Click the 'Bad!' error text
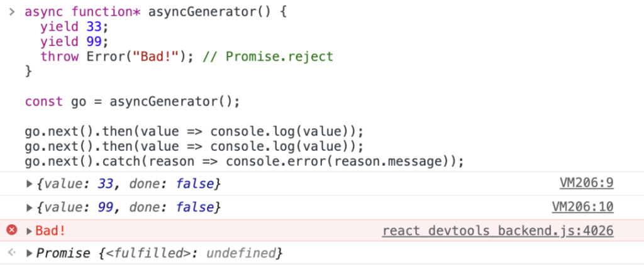Screen dimensions: 644x265 click(50, 231)
